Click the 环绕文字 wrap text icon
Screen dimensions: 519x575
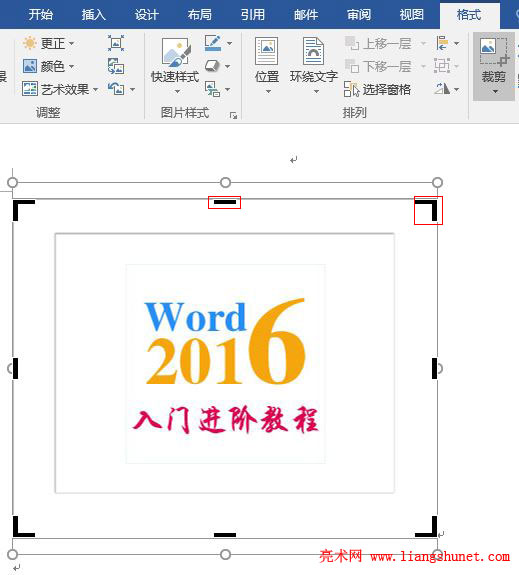point(313,51)
